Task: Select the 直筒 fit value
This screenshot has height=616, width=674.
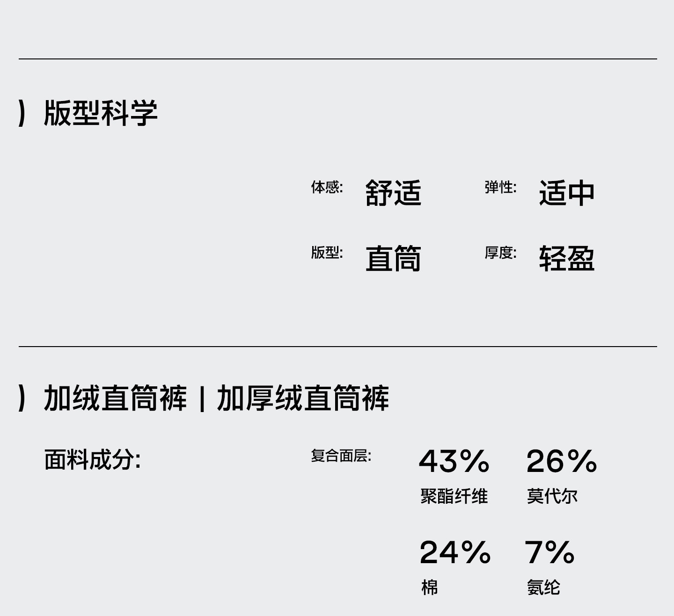Action: coord(393,258)
